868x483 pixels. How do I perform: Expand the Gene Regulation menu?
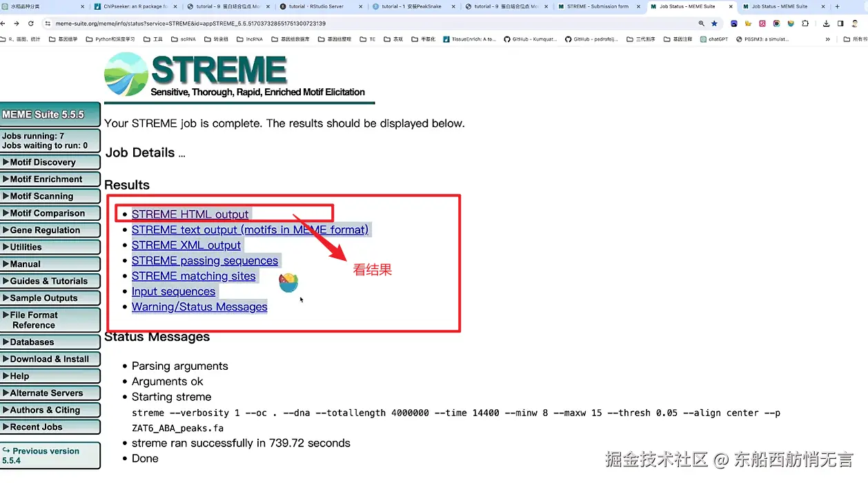point(50,230)
